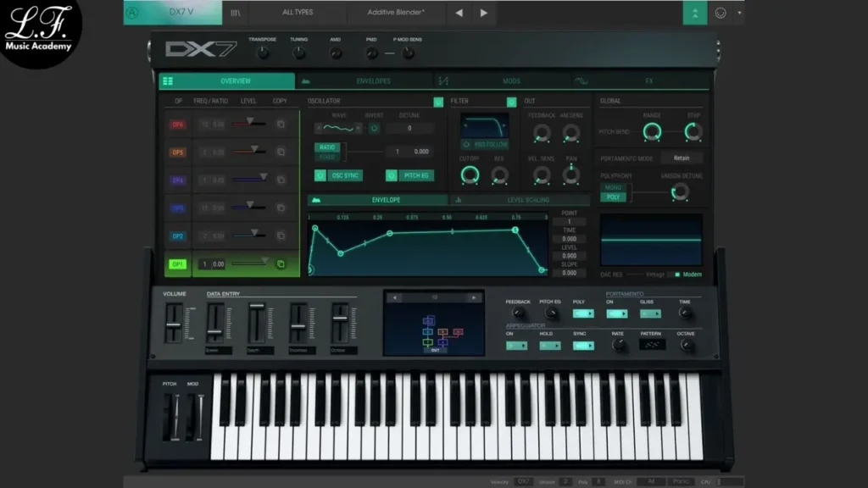Viewport: 868px width, 488px height.
Task: Click the Envelope tab wave icon
Action: coord(316,200)
